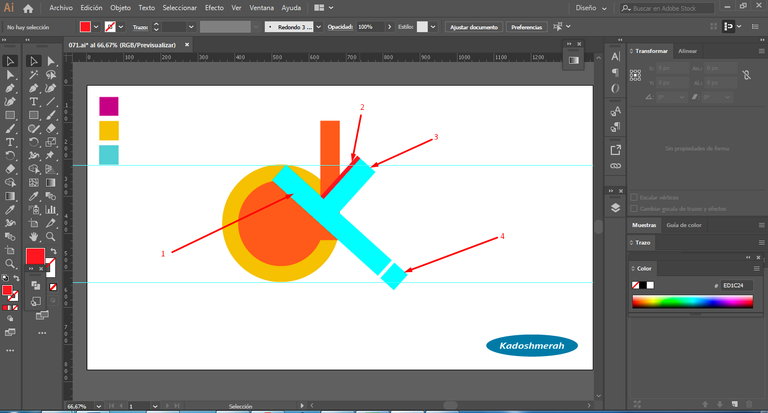
Task: Select the None swatch in Color panel
Action: (x=635, y=285)
